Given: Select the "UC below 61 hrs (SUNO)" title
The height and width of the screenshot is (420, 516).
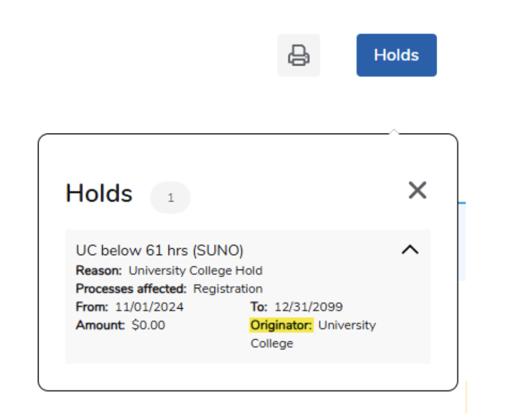Looking at the screenshot, I should 159,250.
